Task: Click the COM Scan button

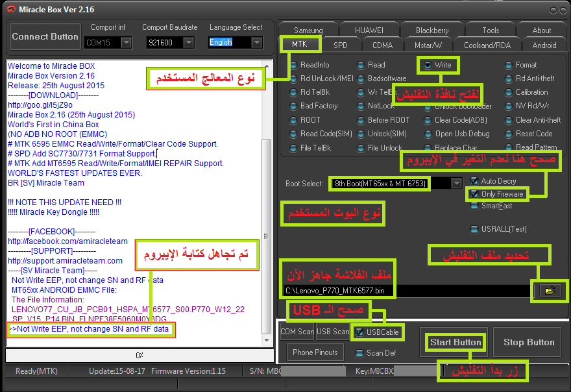Action: [x=297, y=332]
